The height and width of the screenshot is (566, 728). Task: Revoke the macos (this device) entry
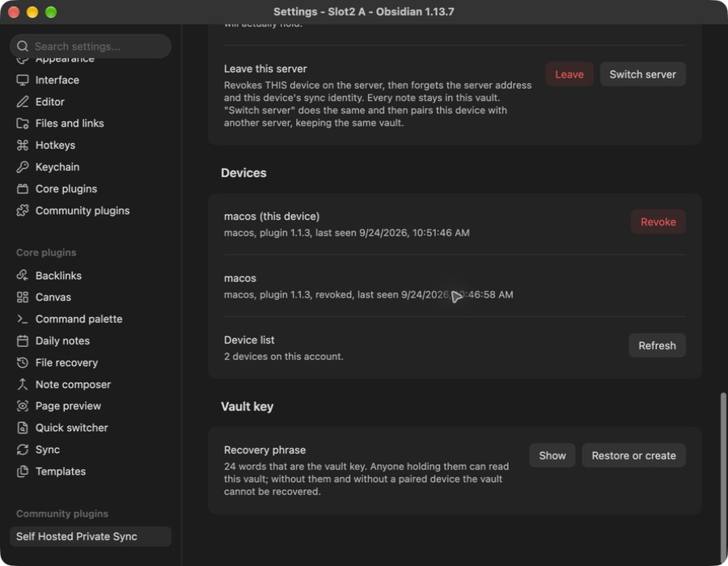(x=658, y=222)
